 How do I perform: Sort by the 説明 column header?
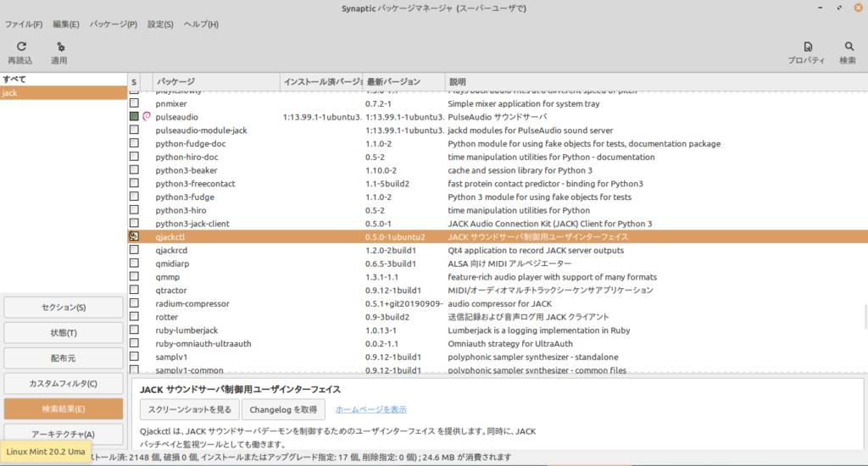coord(656,82)
